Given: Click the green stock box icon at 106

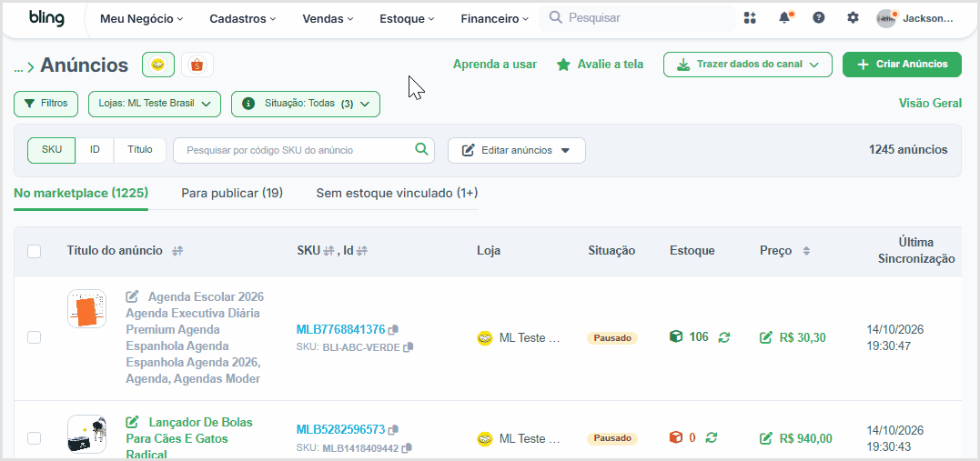Looking at the screenshot, I should coord(675,336).
